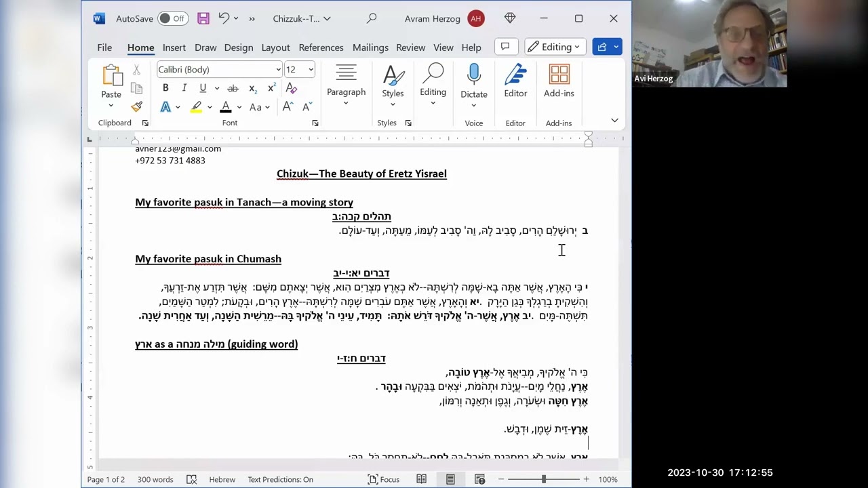This screenshot has height=488, width=868.
Task: Collapse the ribbon with the chevron
Action: click(x=614, y=121)
